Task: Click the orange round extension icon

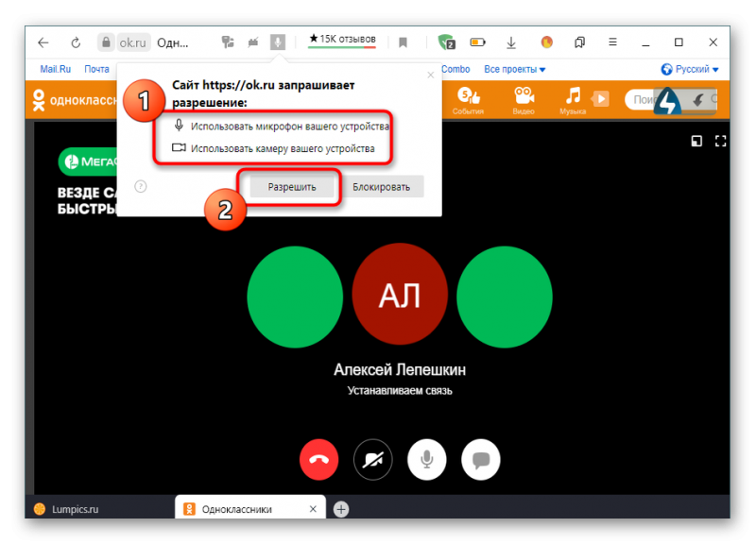Action: (546, 42)
